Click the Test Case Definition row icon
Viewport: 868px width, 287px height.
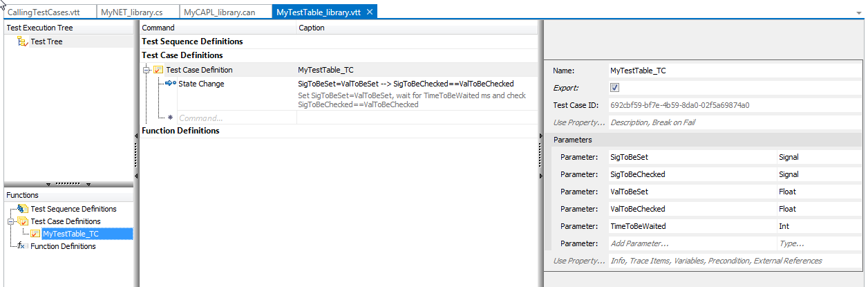pos(158,70)
